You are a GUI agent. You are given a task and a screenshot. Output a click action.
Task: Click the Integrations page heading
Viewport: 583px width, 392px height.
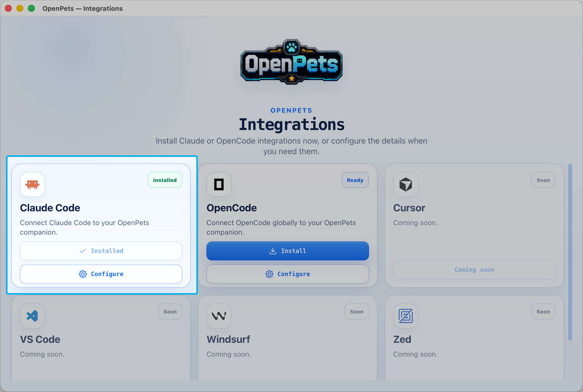tap(291, 124)
